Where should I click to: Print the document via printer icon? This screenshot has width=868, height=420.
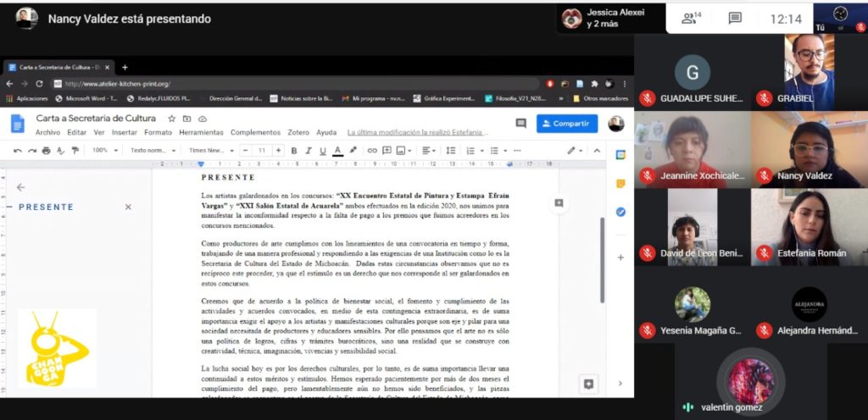(x=47, y=151)
